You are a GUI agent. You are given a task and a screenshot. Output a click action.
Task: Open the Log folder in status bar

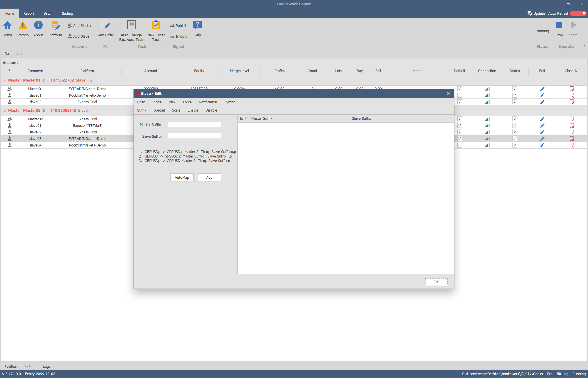pos(562,374)
